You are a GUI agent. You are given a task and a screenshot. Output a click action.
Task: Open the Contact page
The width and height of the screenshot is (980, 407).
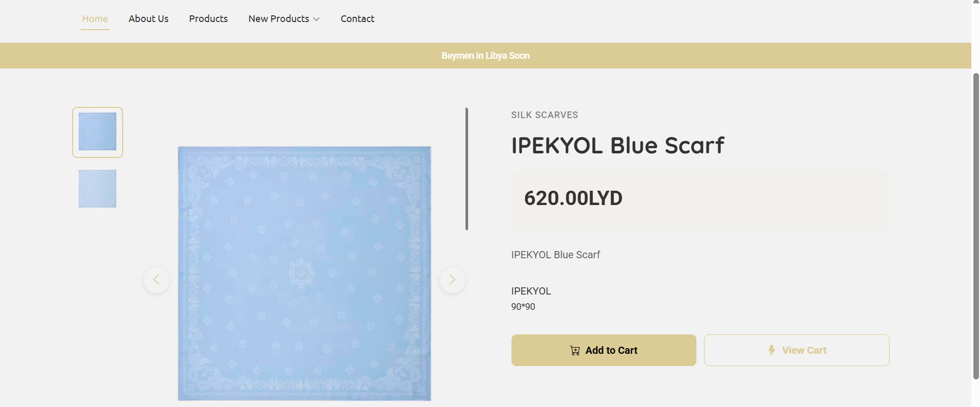coord(357,19)
